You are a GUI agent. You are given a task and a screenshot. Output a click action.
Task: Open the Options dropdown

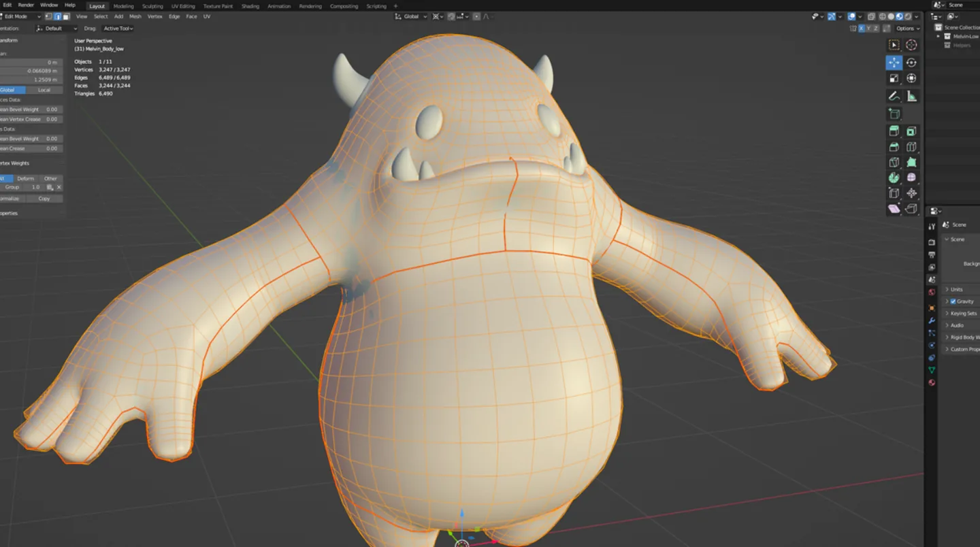906,29
